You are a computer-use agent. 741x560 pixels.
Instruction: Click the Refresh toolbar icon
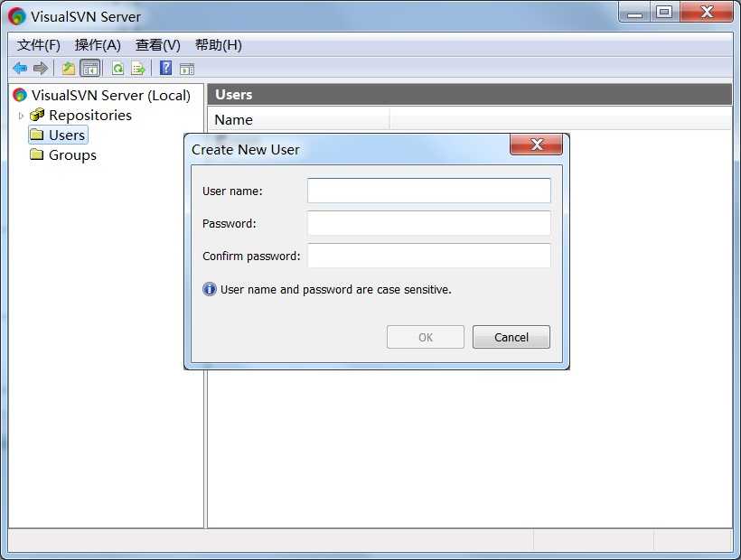[x=117, y=69]
